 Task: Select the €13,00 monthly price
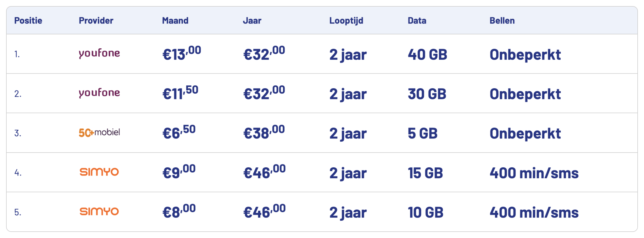coord(181,54)
